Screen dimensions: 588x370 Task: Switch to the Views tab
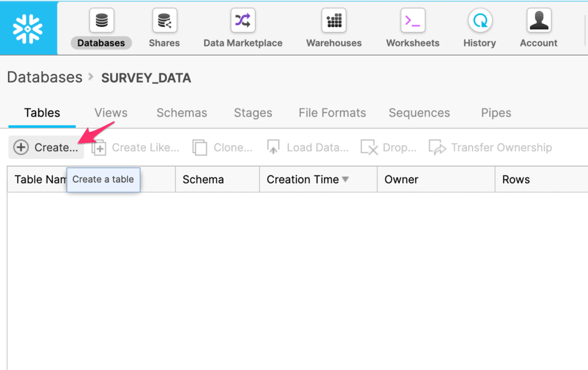[x=110, y=113]
